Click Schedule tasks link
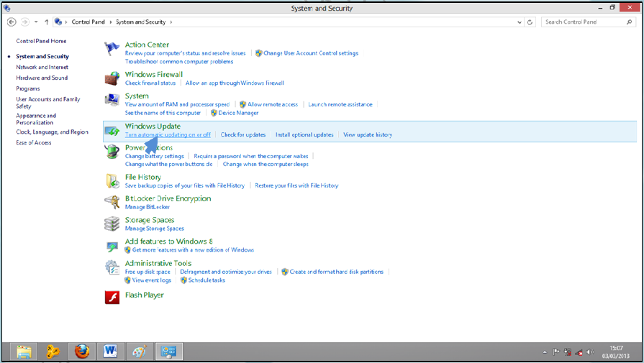This screenshot has height=363, width=644. click(x=207, y=280)
